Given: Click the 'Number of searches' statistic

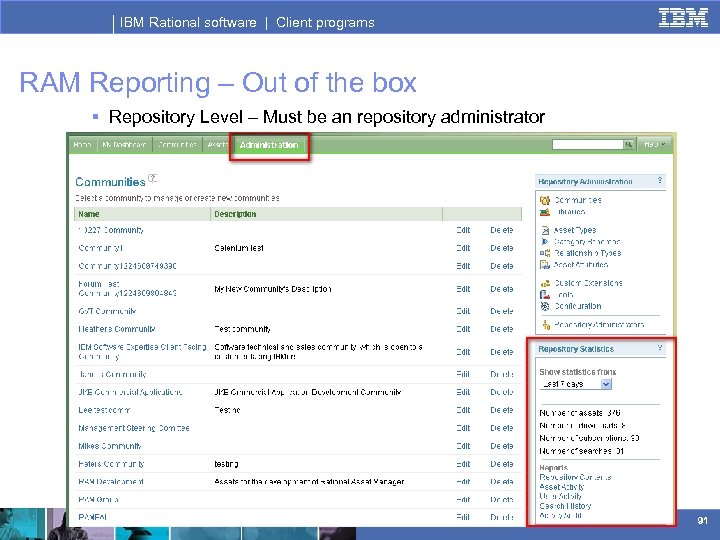Looking at the screenshot, I should click(x=581, y=451).
